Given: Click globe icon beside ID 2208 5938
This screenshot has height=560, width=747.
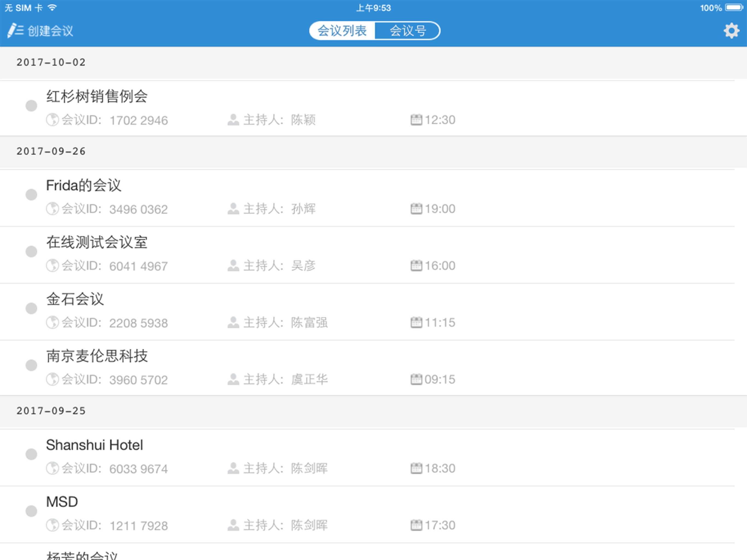Looking at the screenshot, I should coord(52,322).
